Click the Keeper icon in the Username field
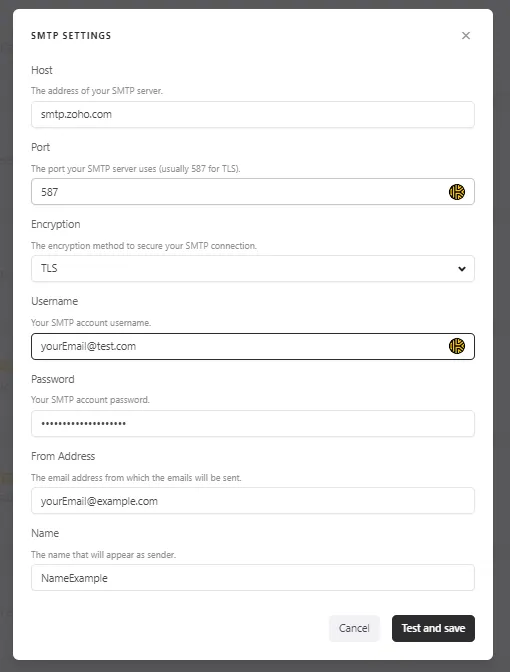510x672 pixels. click(x=457, y=346)
